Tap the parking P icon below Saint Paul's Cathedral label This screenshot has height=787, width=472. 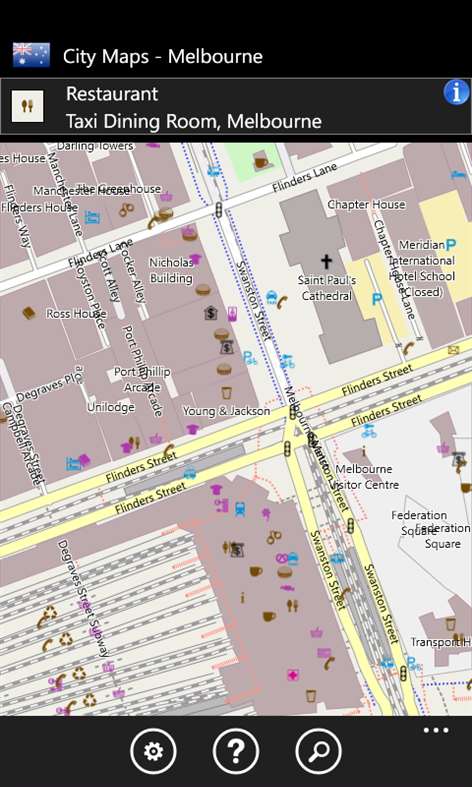pos(377,300)
